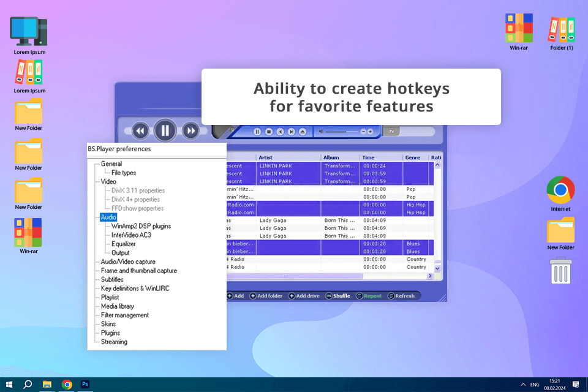Select Plugins in the preferences tree
The height and width of the screenshot is (392, 588).
pyautogui.click(x=110, y=333)
